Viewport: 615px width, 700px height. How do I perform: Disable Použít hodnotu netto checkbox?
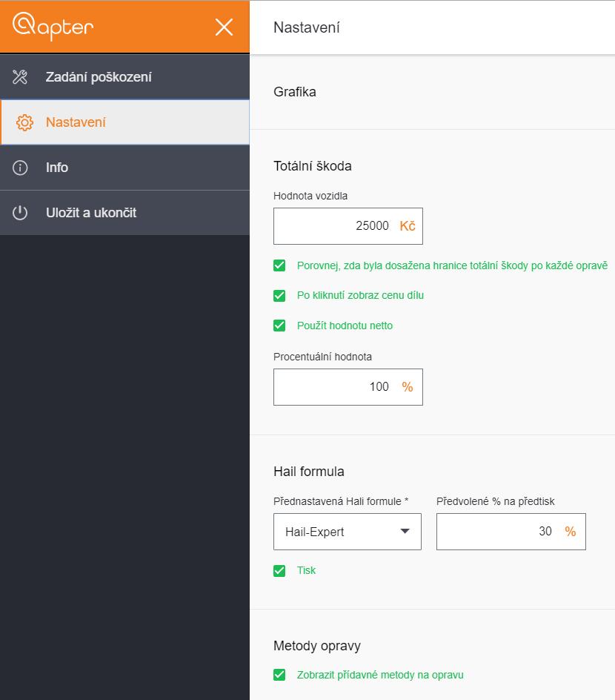(x=279, y=326)
